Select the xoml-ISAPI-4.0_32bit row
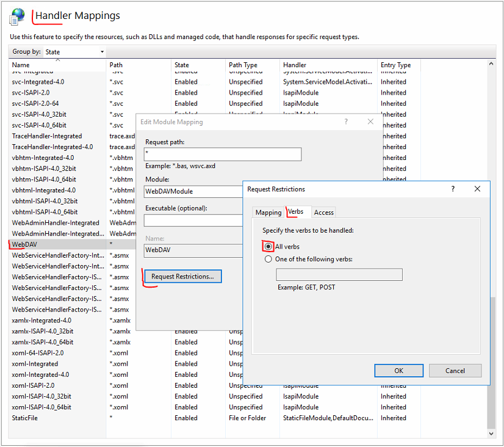Screen dimensions: 504x447 point(41,396)
